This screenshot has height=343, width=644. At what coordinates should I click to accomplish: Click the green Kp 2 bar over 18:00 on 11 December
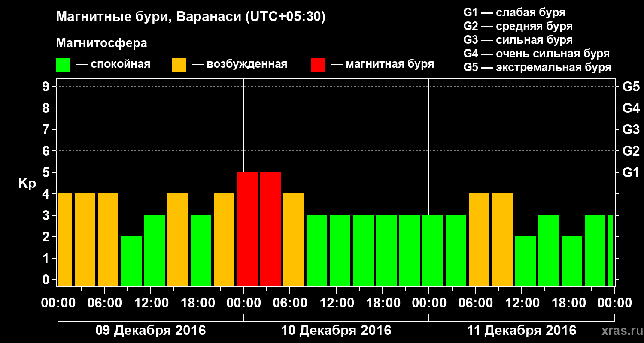(x=572, y=261)
